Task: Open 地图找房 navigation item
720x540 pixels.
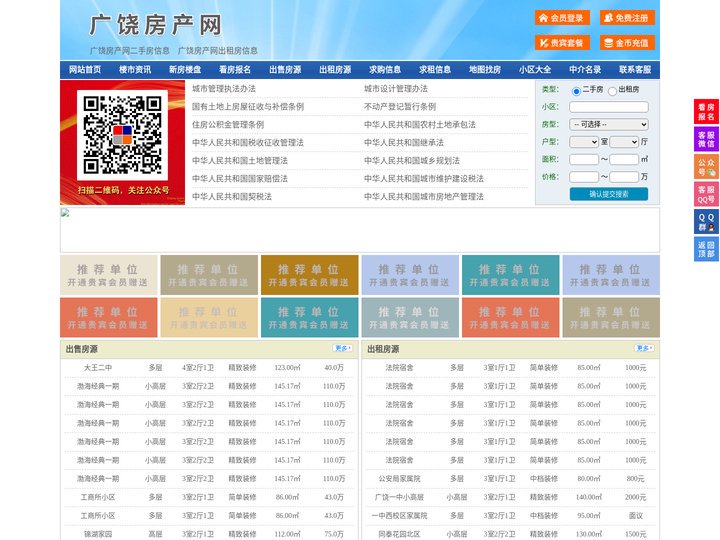Action: pos(485,70)
